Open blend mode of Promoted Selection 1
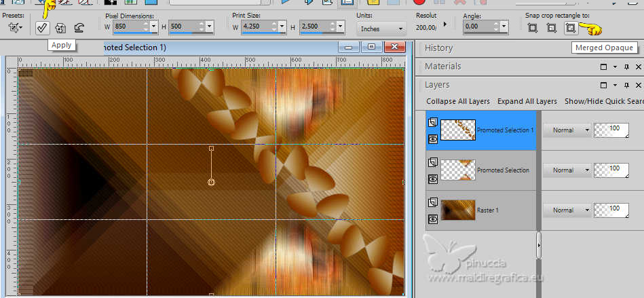This screenshot has width=644, height=298. point(567,130)
